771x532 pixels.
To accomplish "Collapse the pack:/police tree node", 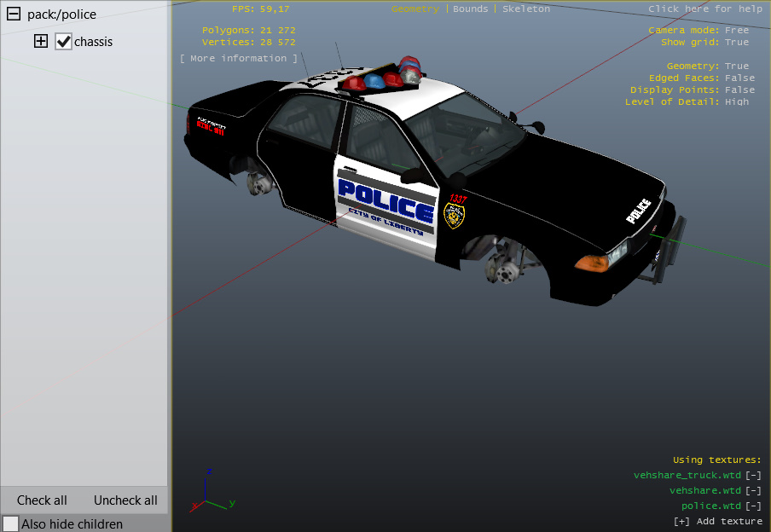I will point(14,14).
